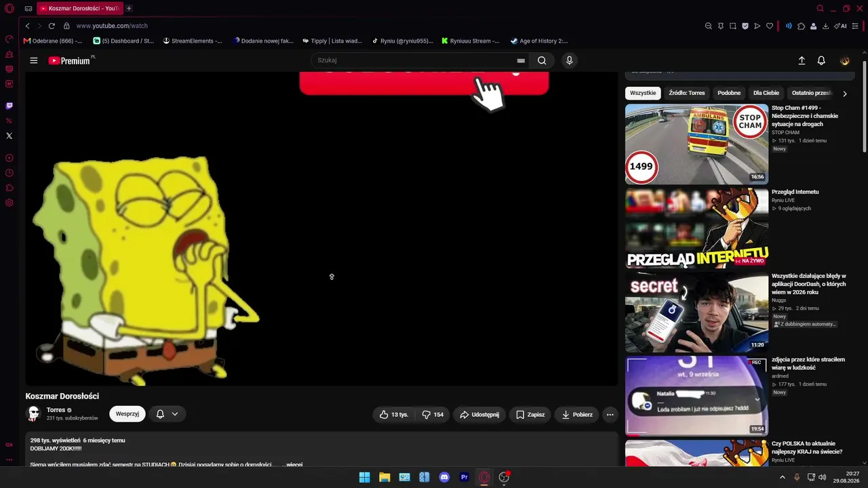Click the "Udostępnij" share button
The height and width of the screenshot is (488, 868).
point(479,415)
